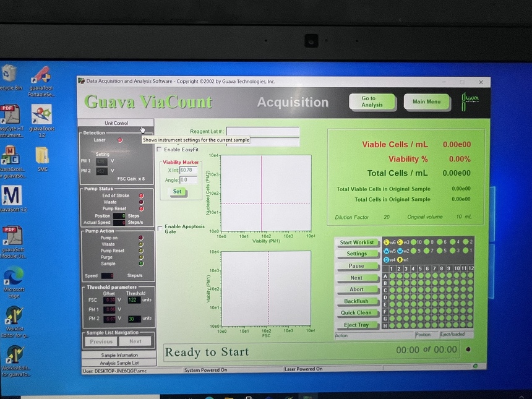This screenshot has height=399, width=532.
Task: Open the guavaSoft 3.2 desktop shortcut
Action: 11,196
